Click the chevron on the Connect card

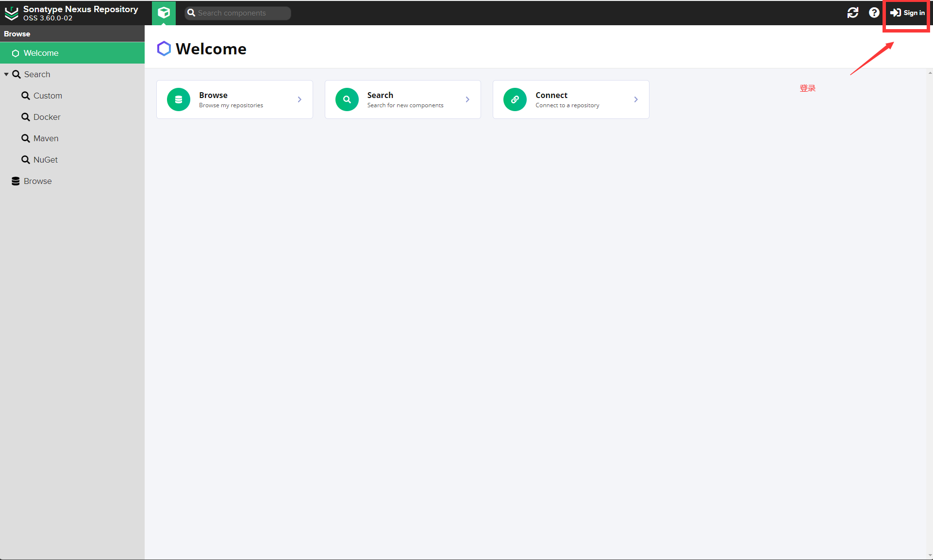pos(636,99)
